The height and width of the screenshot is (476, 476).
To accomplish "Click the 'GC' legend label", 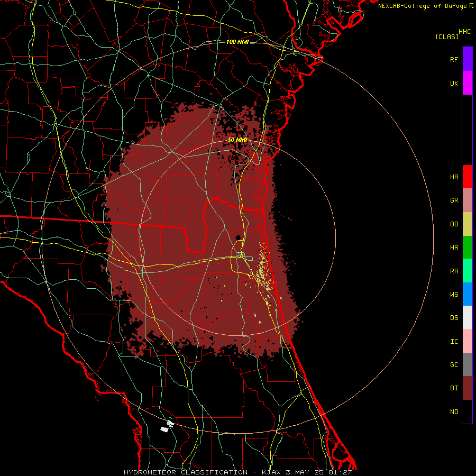I will [x=454, y=365].
